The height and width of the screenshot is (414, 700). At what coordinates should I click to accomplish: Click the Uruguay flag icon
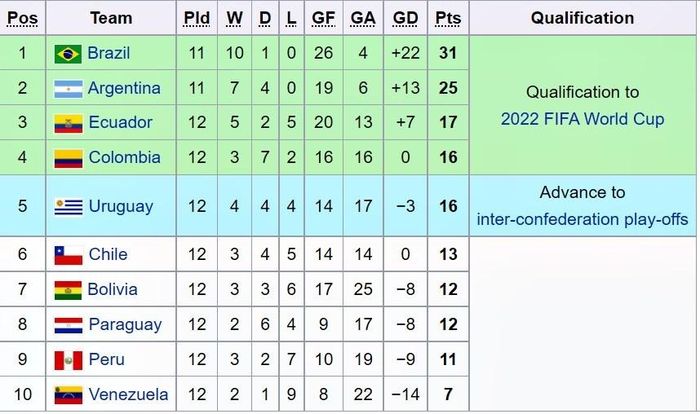(x=68, y=207)
